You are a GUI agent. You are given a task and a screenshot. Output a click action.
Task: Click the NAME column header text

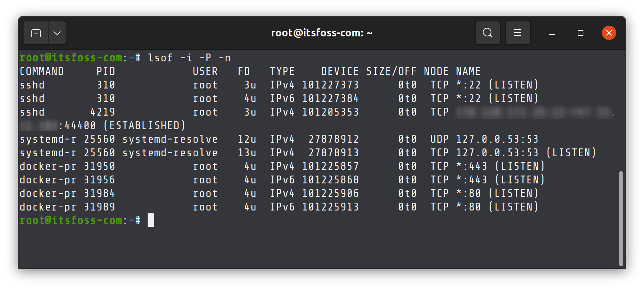pos(468,71)
